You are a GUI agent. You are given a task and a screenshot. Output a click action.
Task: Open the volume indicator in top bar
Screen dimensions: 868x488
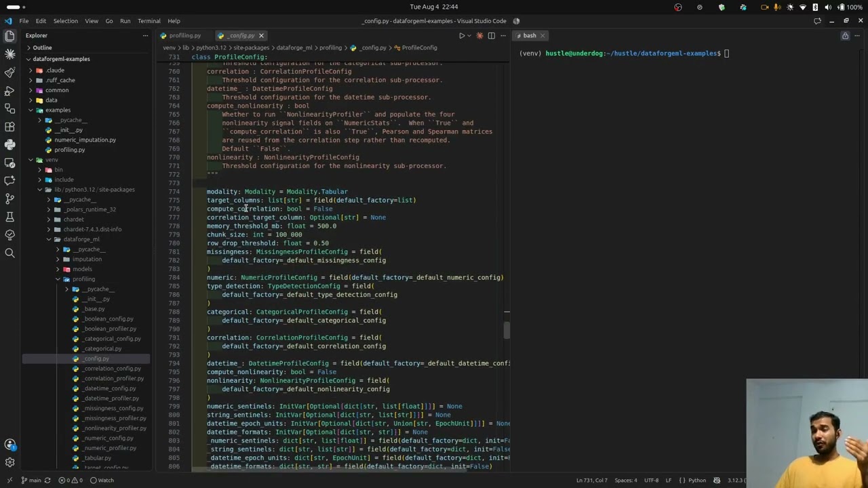827,7
